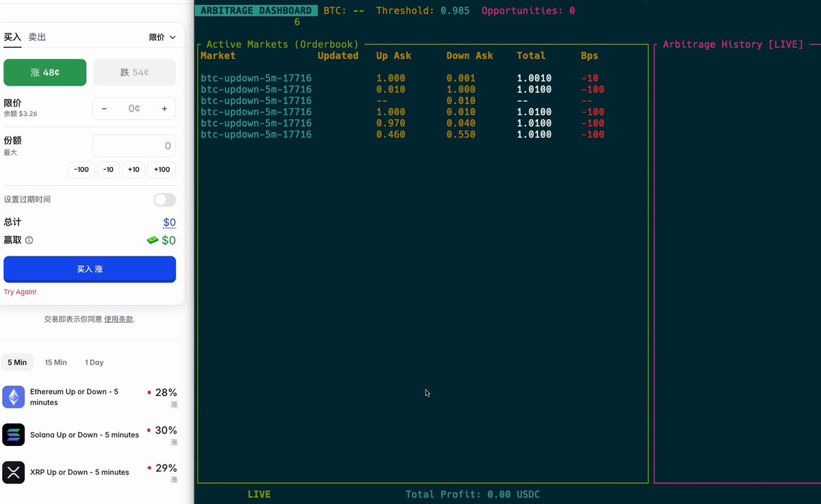821x504 pixels.
Task: Click the -10 shares button
Action: [108, 170]
